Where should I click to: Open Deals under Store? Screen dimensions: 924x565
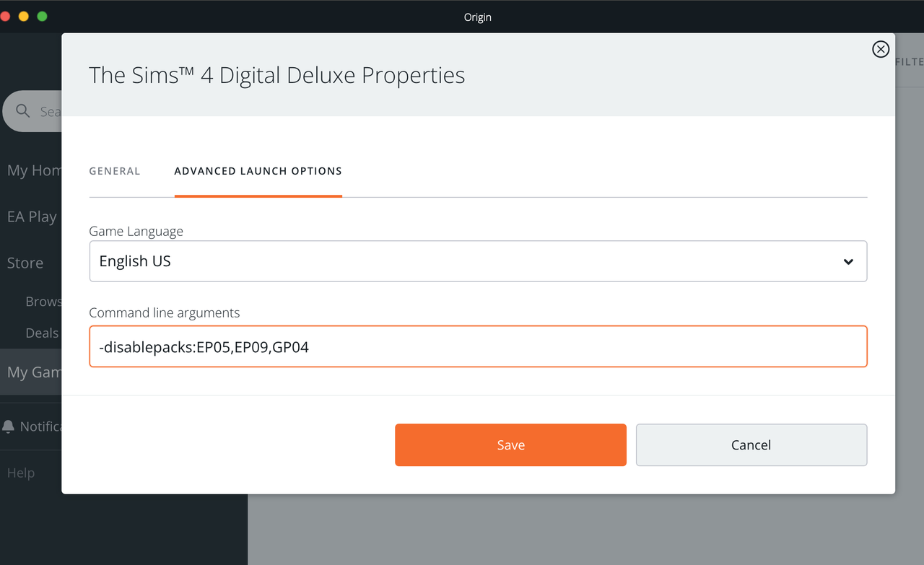(42, 333)
